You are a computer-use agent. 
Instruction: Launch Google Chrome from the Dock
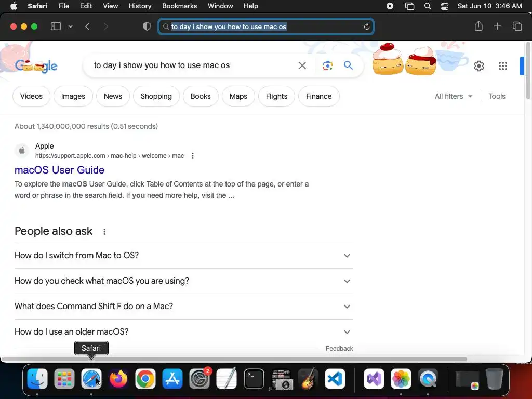[x=145, y=379]
